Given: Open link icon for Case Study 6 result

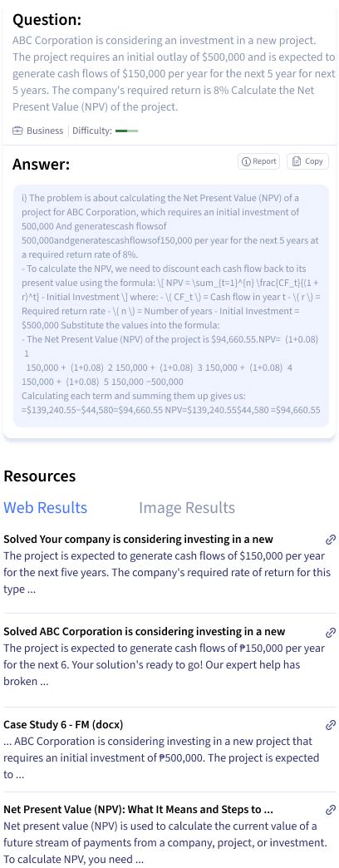Looking at the screenshot, I should click(x=331, y=725).
